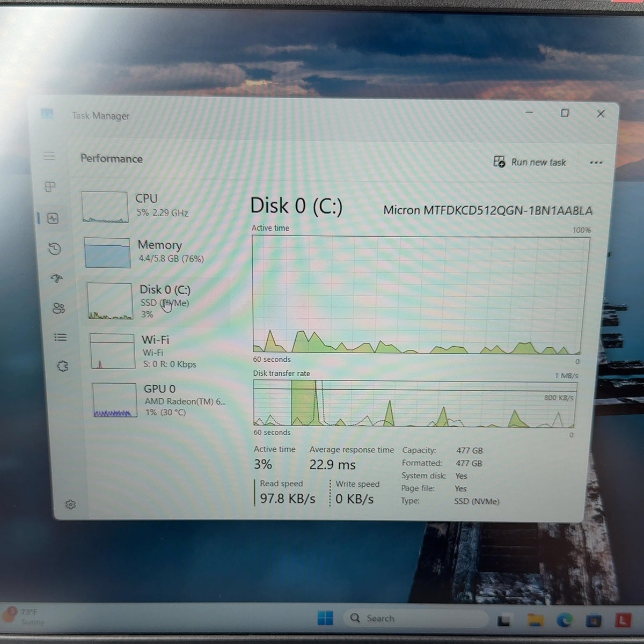This screenshot has height=644, width=644.
Task: Click the 97.8 KB/s read speed
Action: click(x=288, y=499)
